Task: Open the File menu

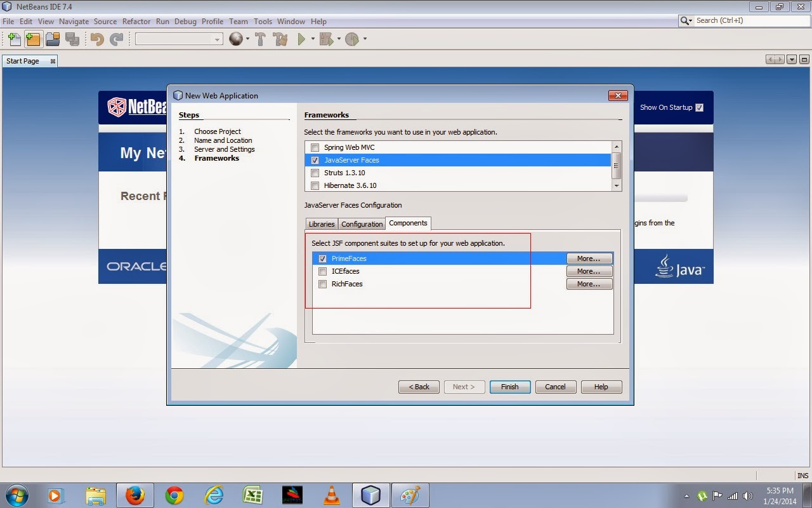Action: click(8, 21)
